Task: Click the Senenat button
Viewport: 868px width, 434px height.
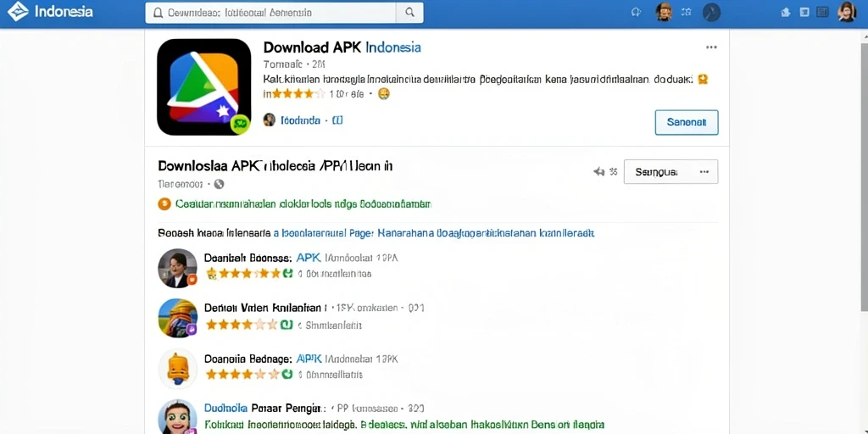Action: (687, 122)
